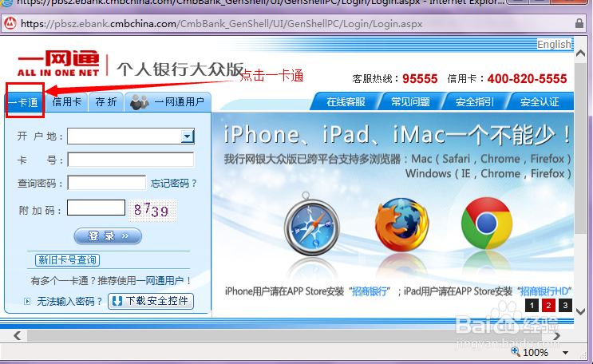Switch page language to English
Screen dimensions: 593x364
554,44
